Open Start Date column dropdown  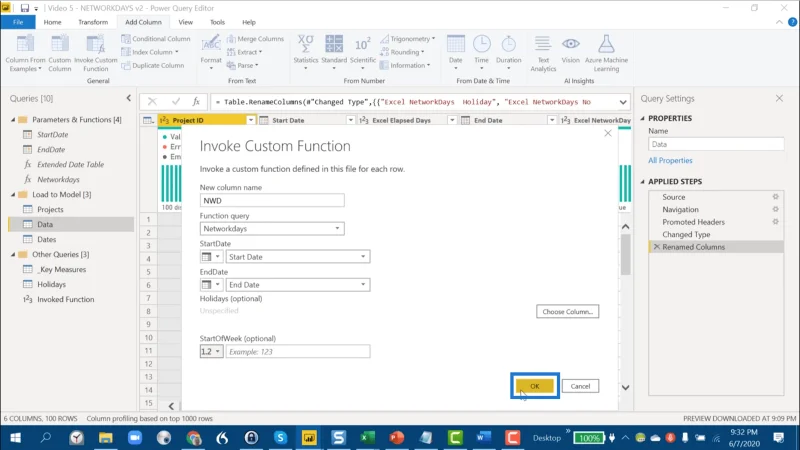click(x=363, y=257)
